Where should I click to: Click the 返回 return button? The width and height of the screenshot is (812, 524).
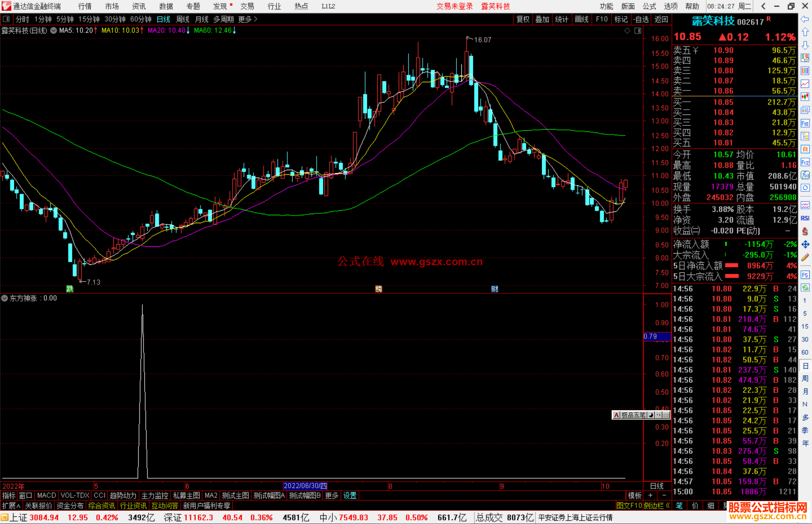661,19
